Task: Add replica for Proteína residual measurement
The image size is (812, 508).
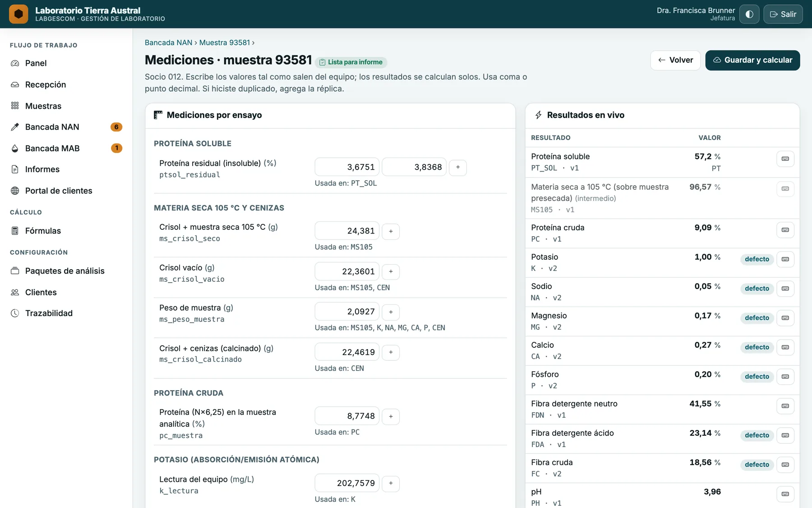Action: click(458, 167)
